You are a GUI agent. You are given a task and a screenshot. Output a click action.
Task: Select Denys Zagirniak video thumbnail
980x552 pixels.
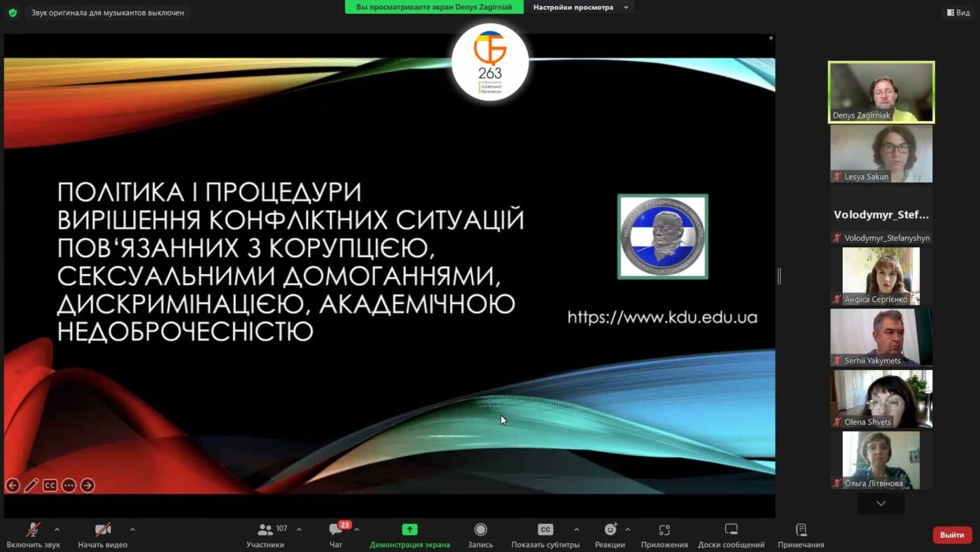[x=881, y=92]
